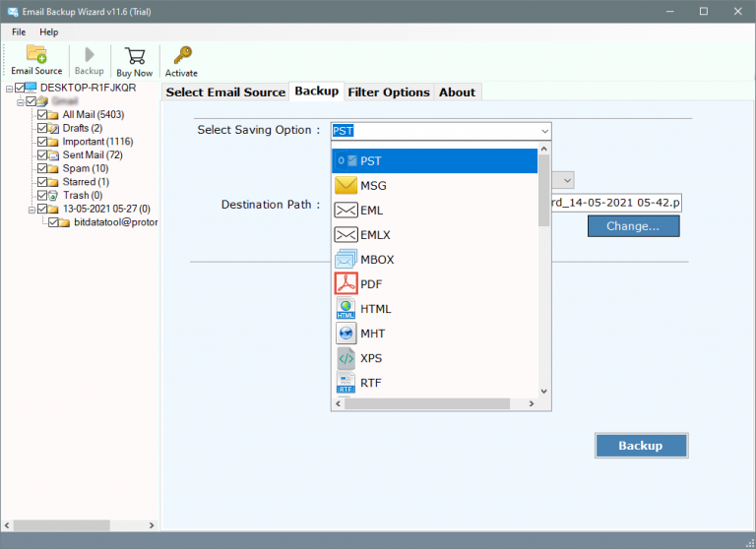This screenshot has width=756, height=549.
Task: Collapse the 13-05-2021 05-27 folder node
Action: [x=31, y=209]
